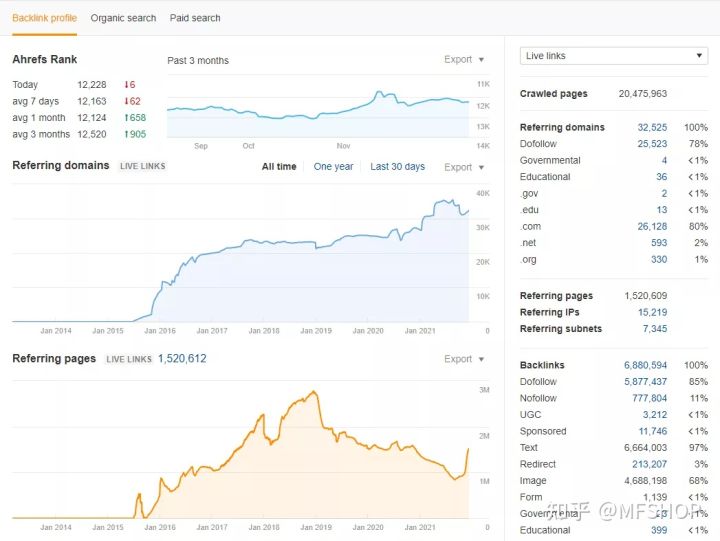Open the Paid search tab
This screenshot has width=720, height=541.
click(x=195, y=18)
